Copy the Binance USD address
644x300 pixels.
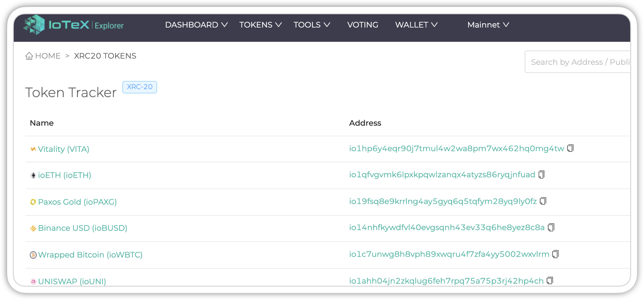(x=551, y=227)
